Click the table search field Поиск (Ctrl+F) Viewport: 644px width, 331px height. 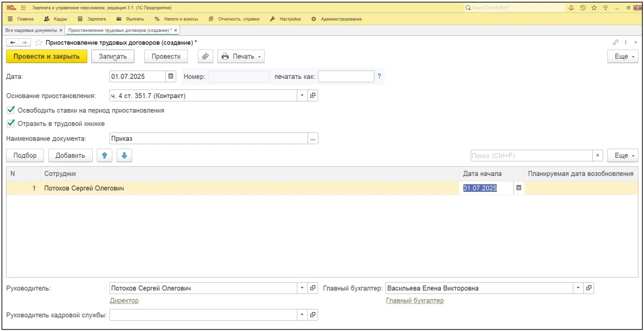[x=532, y=156]
